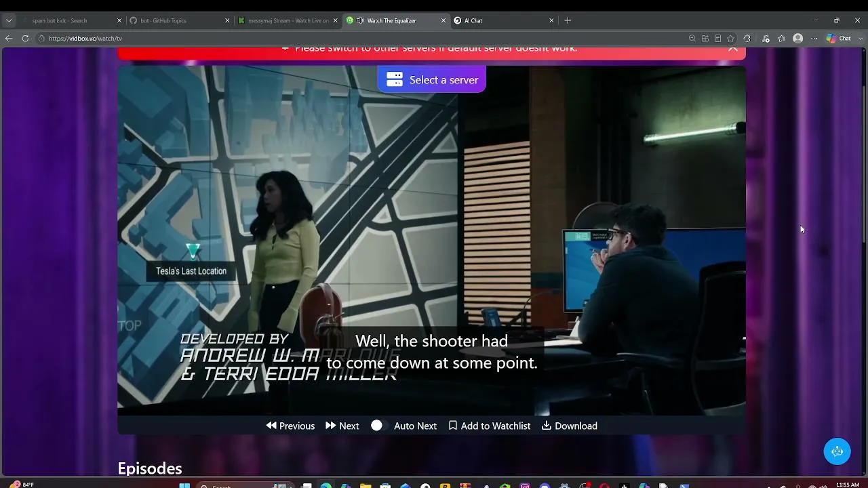Open the Windows Start menu
Image resolution: width=868 pixels, height=488 pixels.
pyautogui.click(x=184, y=485)
